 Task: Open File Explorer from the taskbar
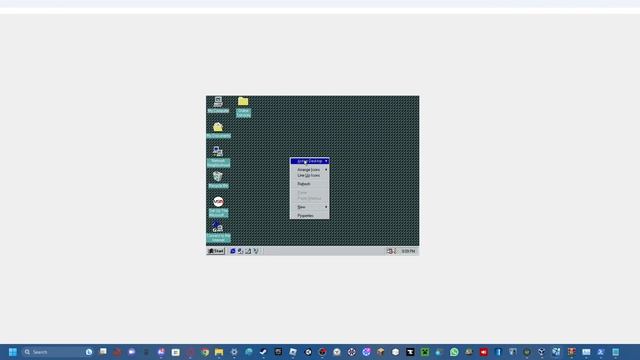[x=219, y=352]
